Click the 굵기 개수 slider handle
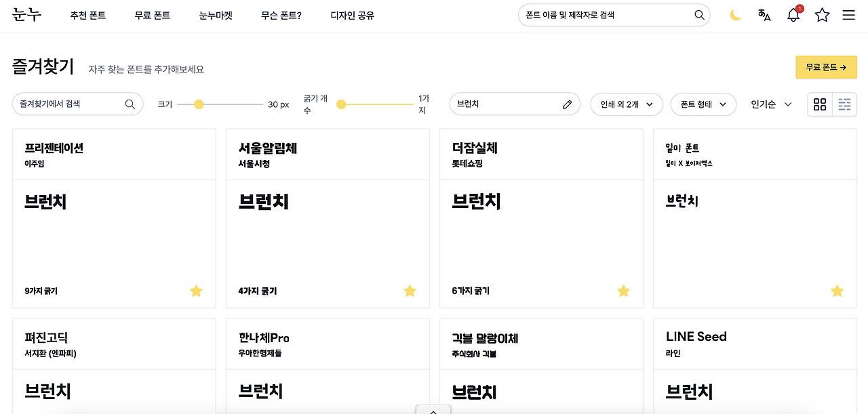The image size is (868, 414). click(x=341, y=104)
